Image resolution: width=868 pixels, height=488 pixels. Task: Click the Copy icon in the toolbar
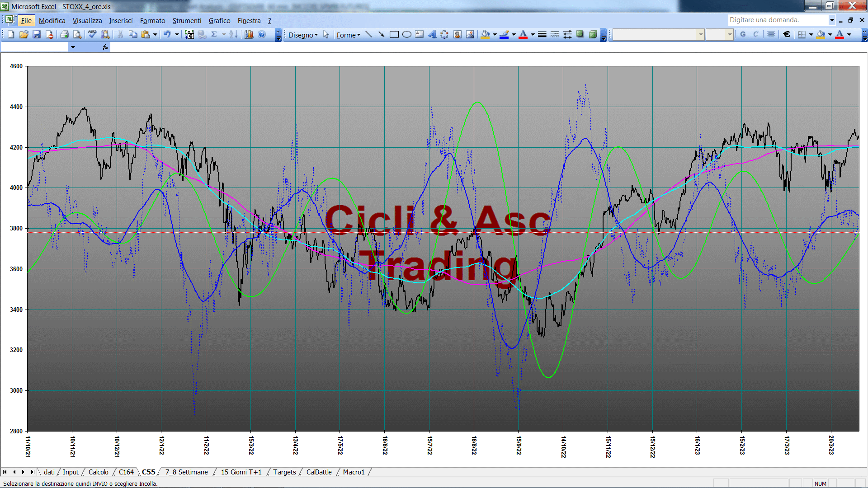coord(133,34)
